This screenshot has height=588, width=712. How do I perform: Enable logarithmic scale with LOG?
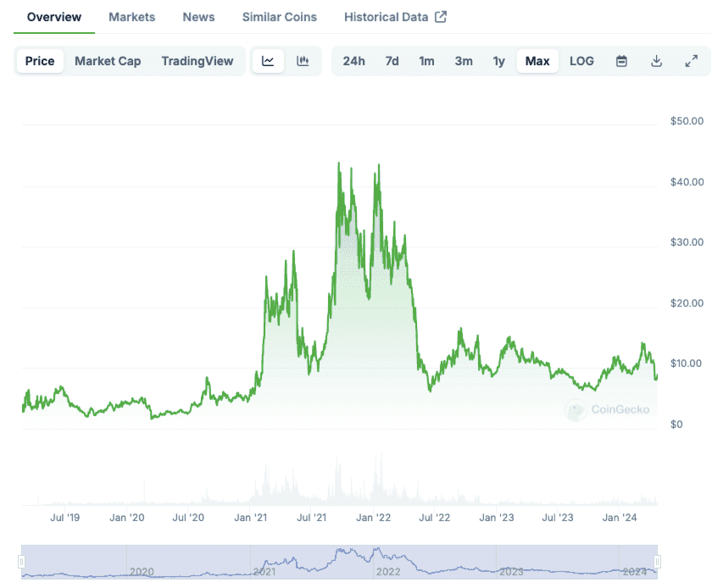coord(581,60)
